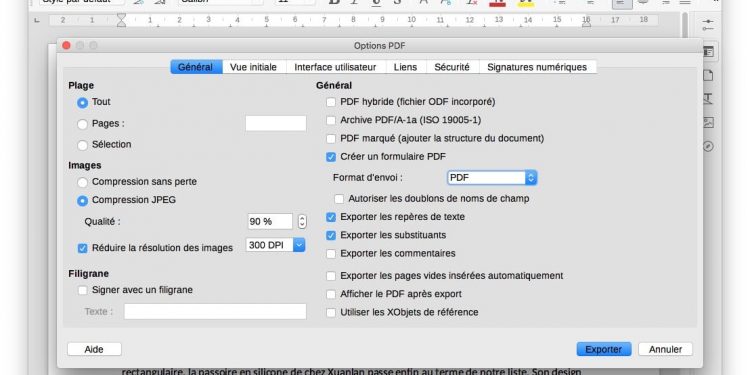Switch to the Sécurité tab
The image size is (750, 375).
(x=452, y=67)
